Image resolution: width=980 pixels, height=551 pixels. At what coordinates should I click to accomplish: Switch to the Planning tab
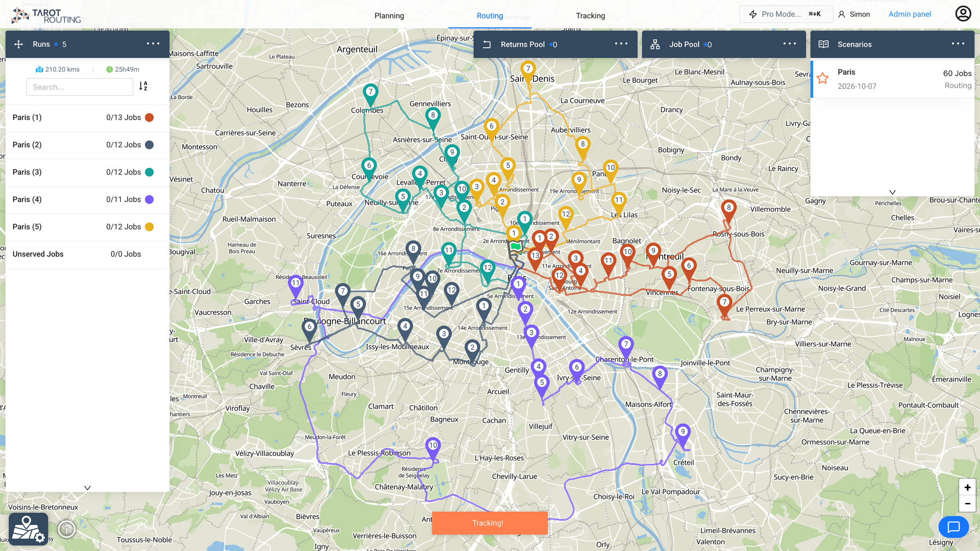tap(389, 16)
